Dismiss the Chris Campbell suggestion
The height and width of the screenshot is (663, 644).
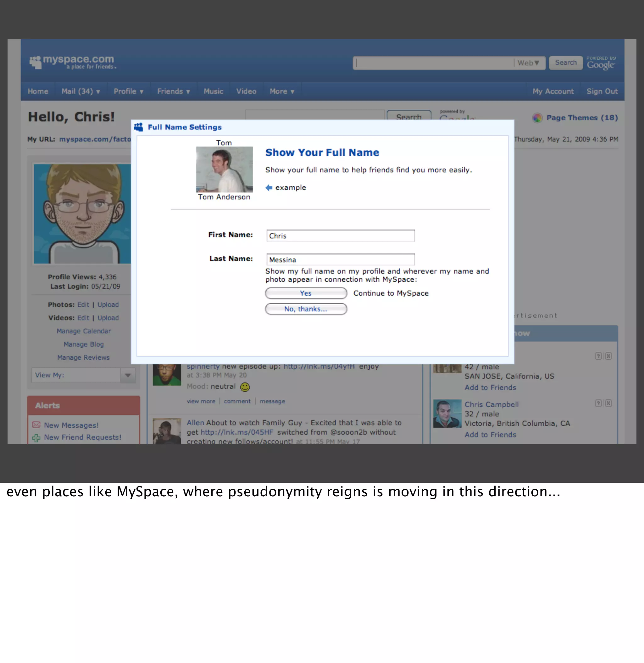pos(608,403)
